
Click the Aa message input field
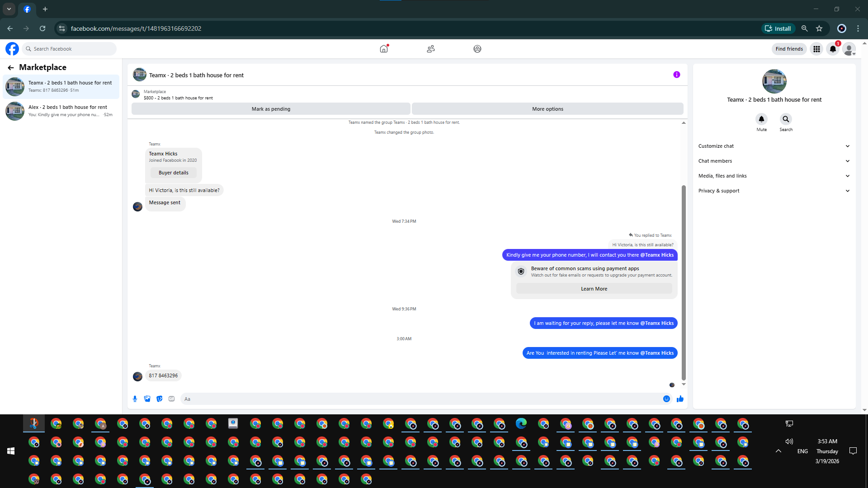coord(420,399)
